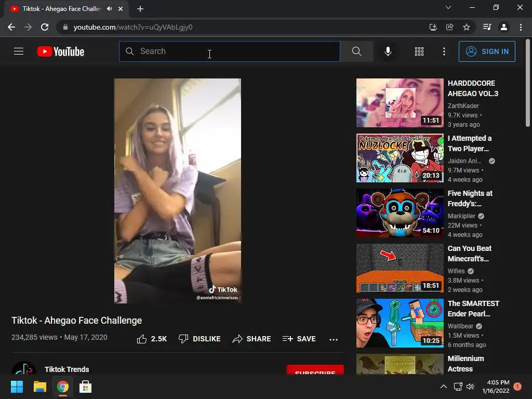Open the SHARE dialog
The image size is (532, 399).
pyautogui.click(x=251, y=339)
